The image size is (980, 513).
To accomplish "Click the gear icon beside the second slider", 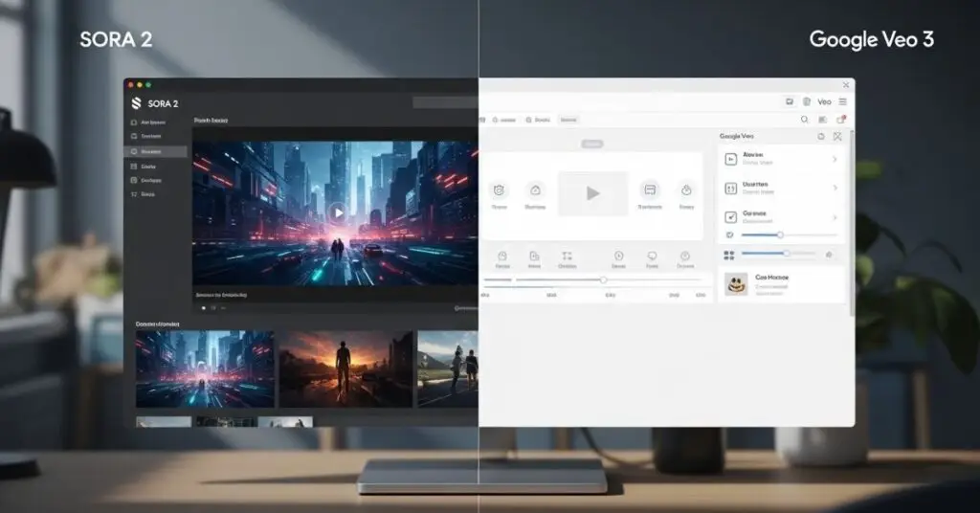I will click(x=829, y=255).
